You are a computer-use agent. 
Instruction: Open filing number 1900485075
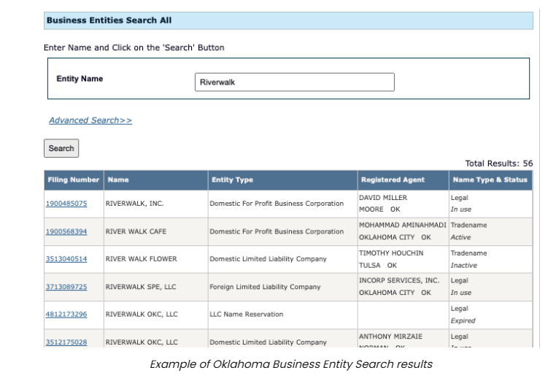click(x=66, y=204)
